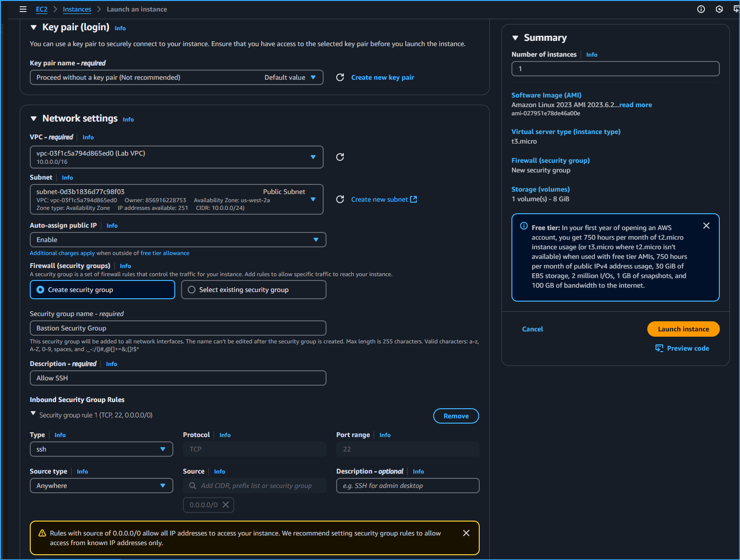This screenshot has width=740, height=560.
Task: Choose Select existing security group option
Action: tap(192, 290)
